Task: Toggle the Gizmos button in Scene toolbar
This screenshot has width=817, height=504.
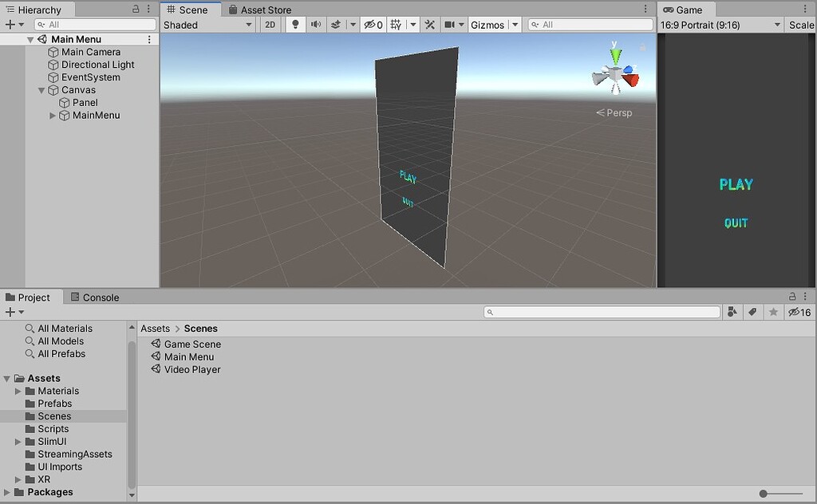Action: (x=489, y=25)
